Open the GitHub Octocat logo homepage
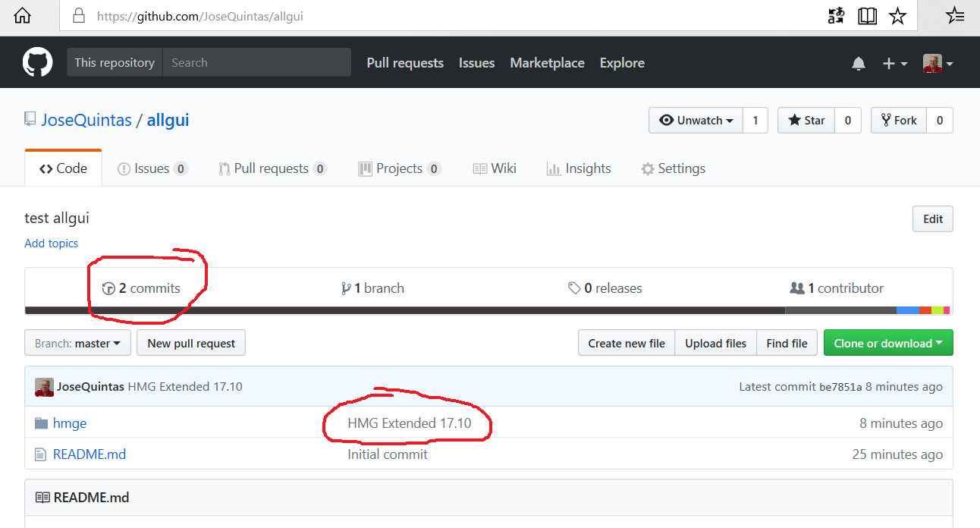 point(37,62)
